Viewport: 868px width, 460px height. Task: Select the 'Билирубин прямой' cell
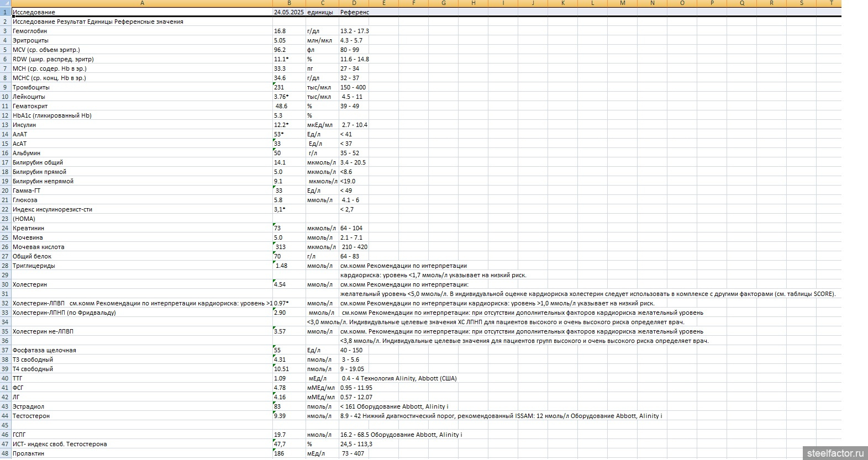tap(142, 172)
